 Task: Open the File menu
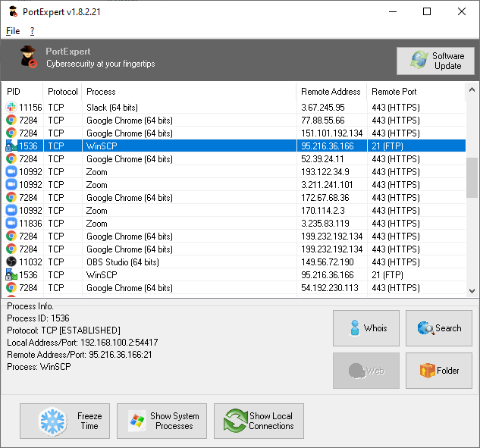[x=13, y=31]
